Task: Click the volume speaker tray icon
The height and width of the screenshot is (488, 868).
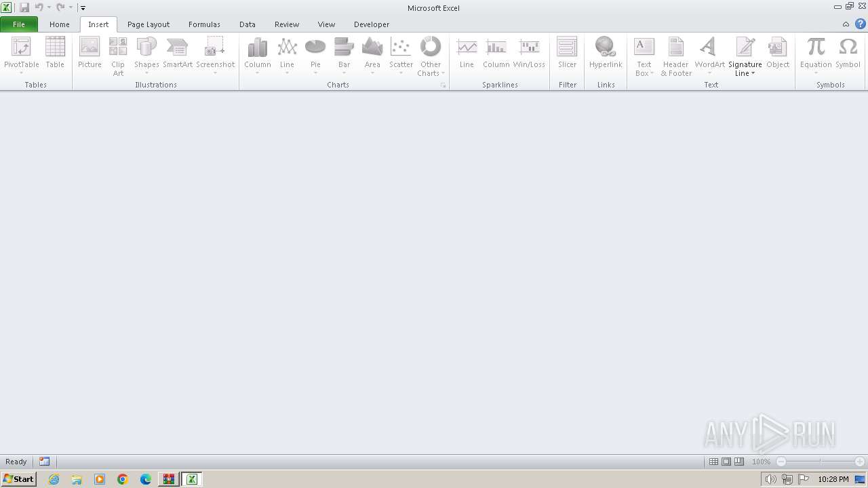Action: pyautogui.click(x=770, y=479)
